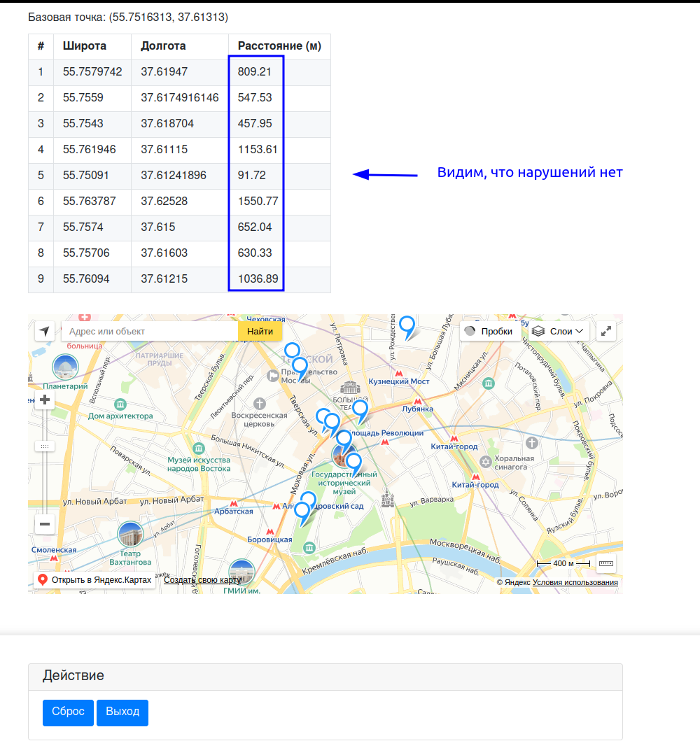Viewport: 700px width, 755px height.
Task: Open the Условия использования link
Action: coord(575,582)
